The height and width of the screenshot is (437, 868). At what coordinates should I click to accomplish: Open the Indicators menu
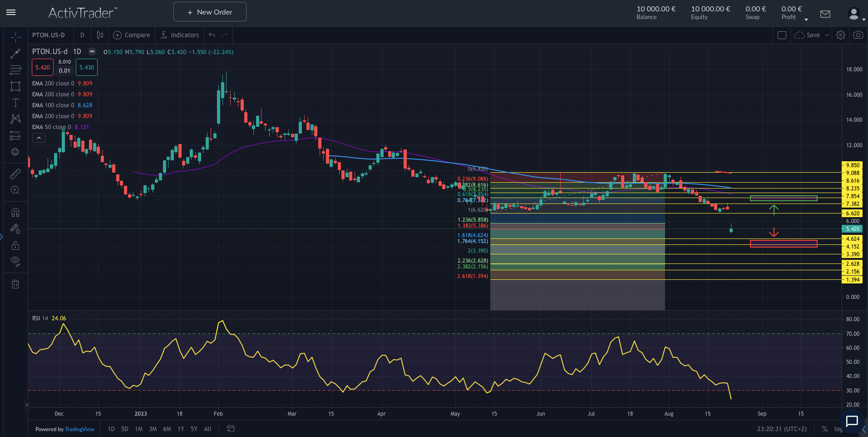point(180,35)
